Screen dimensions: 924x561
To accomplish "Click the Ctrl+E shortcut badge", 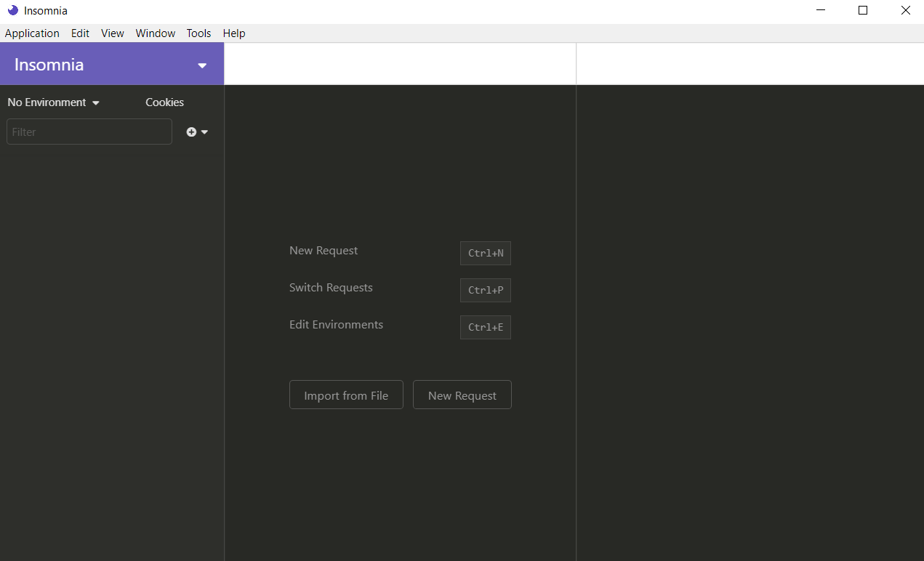I will coord(485,328).
